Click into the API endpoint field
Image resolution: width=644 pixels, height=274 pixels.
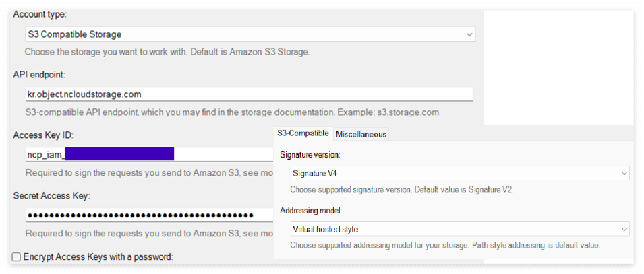coord(248,94)
